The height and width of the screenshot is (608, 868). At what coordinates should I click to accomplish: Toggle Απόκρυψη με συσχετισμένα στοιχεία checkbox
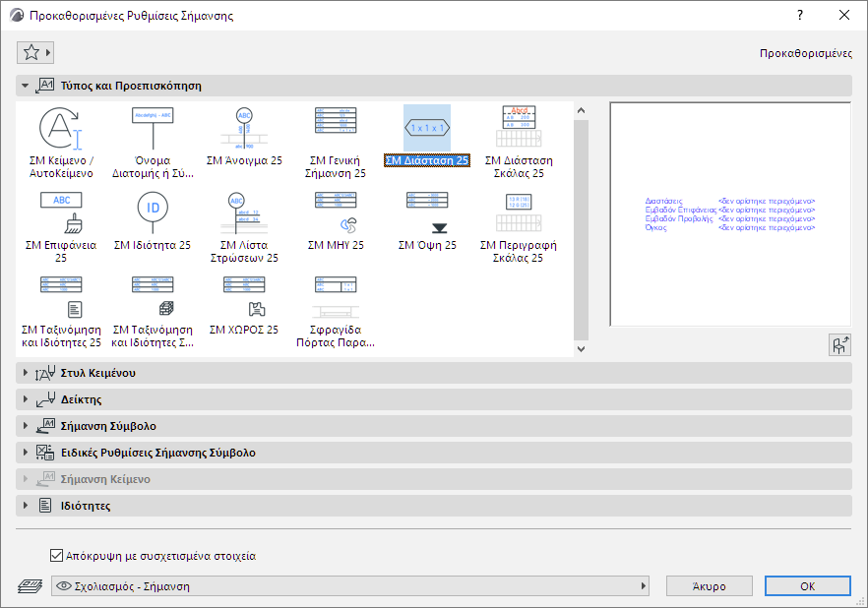[56, 556]
